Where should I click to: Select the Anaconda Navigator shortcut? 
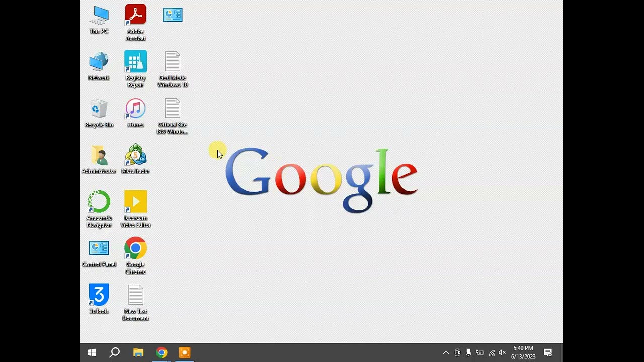point(99,209)
